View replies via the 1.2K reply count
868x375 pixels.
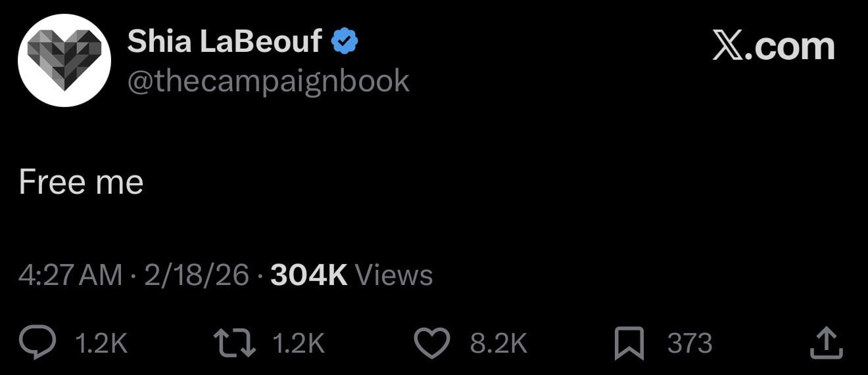pos(101,343)
